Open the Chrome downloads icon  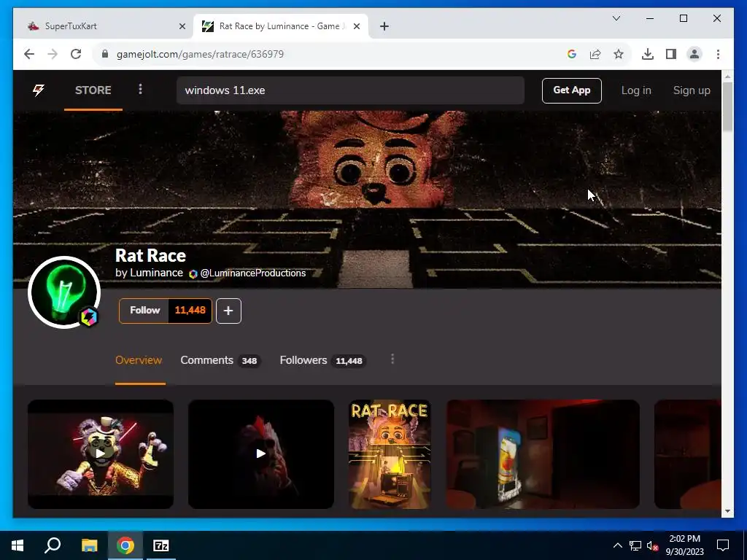(x=648, y=54)
